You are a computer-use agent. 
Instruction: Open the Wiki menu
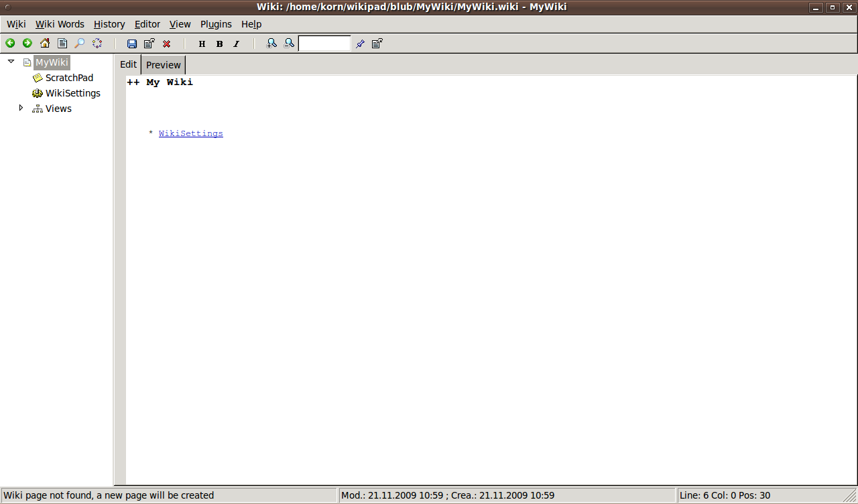pos(16,24)
